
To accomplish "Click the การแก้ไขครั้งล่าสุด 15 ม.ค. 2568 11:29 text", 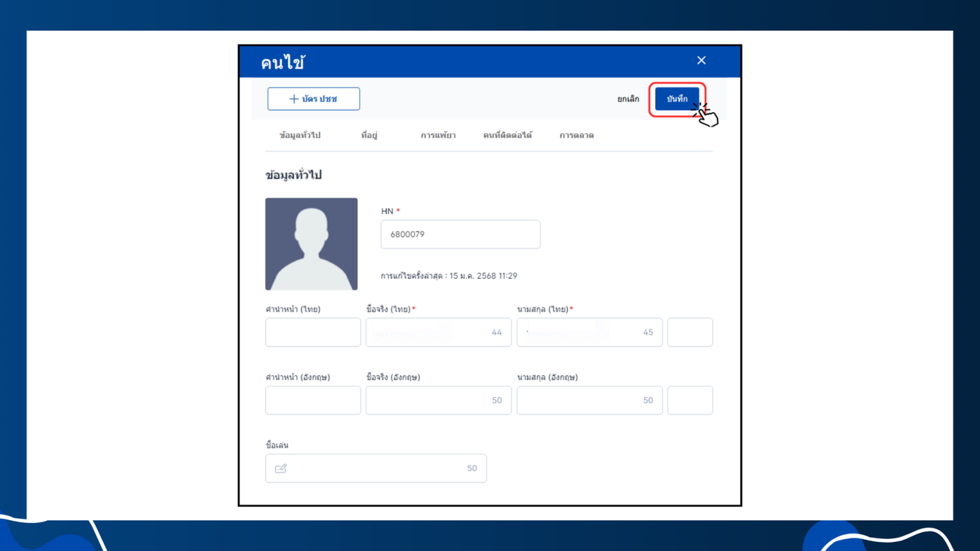I will click(449, 276).
